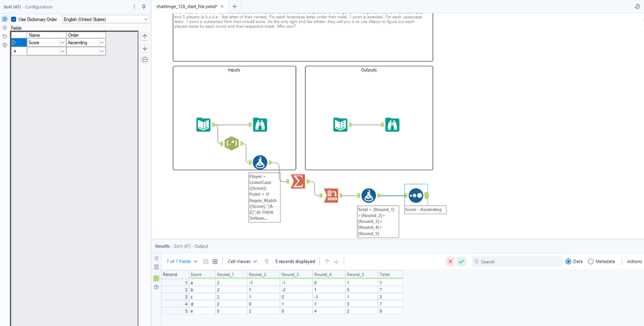Click the Inputs container title
This screenshot has width=644, height=326.
[234, 70]
